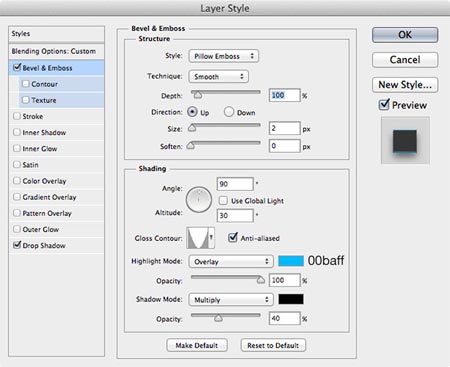The image size is (450, 367).
Task: Select the Bevel & Emboss style row
Action: click(x=56, y=68)
